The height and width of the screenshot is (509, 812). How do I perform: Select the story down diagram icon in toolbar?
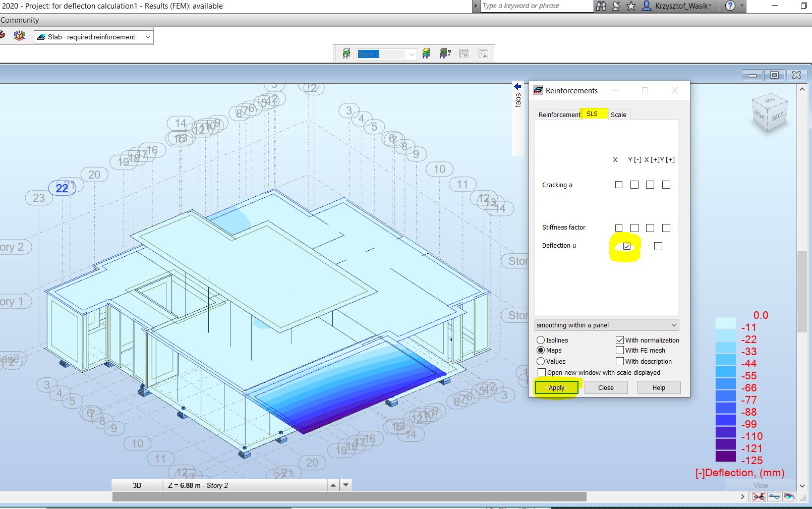point(464,53)
